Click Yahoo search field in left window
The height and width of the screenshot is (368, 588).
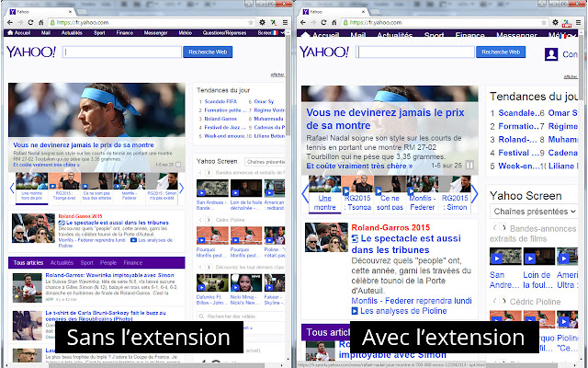(122, 52)
